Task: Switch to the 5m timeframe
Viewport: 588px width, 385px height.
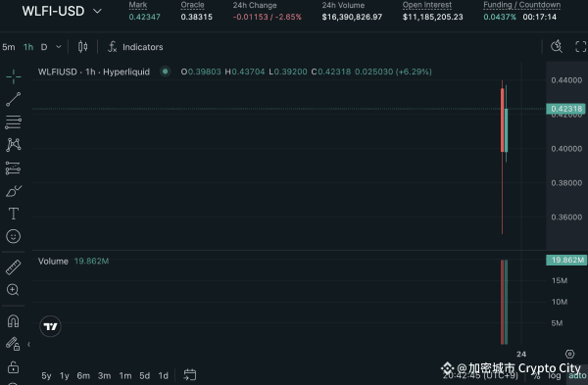Action: [9, 47]
